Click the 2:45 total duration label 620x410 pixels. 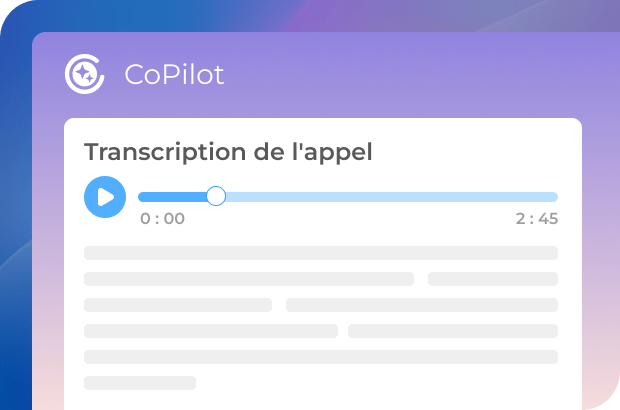(x=537, y=219)
